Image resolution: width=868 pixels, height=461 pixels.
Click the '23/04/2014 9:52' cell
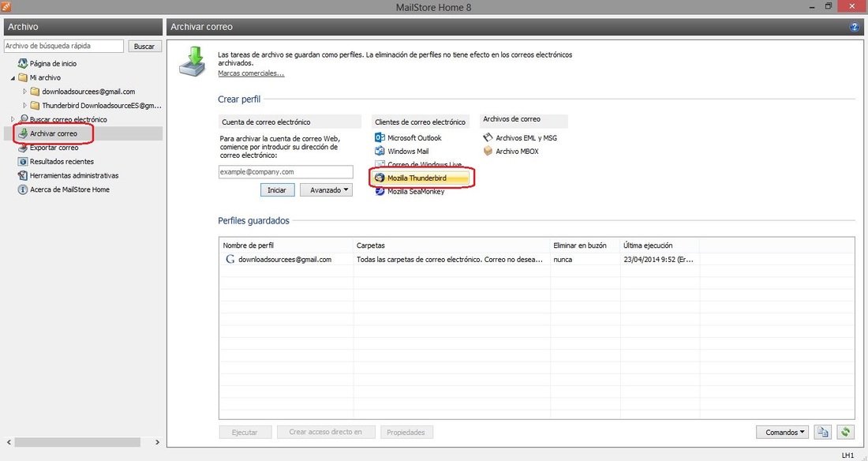pos(658,259)
